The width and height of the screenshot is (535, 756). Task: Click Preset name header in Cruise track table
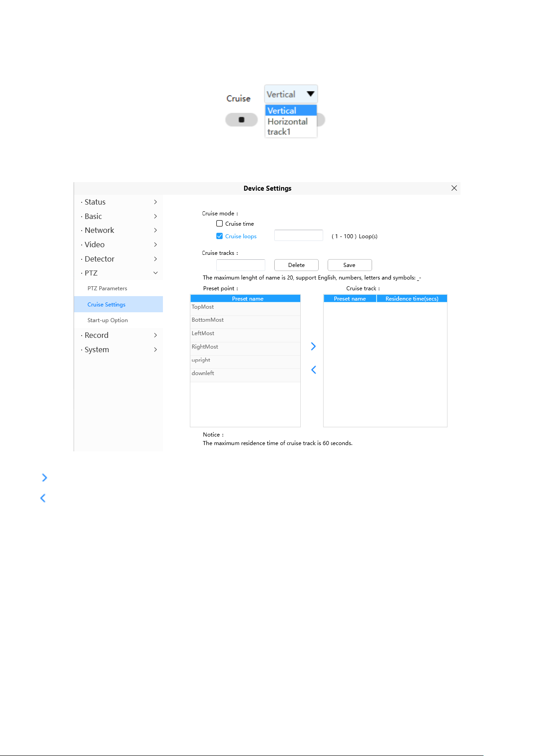[x=350, y=298]
